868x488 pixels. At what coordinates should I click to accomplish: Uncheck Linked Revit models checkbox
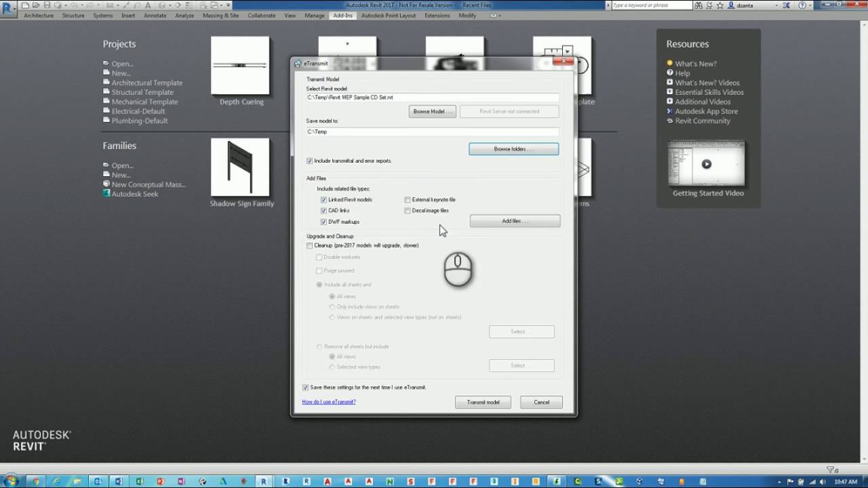tap(323, 200)
